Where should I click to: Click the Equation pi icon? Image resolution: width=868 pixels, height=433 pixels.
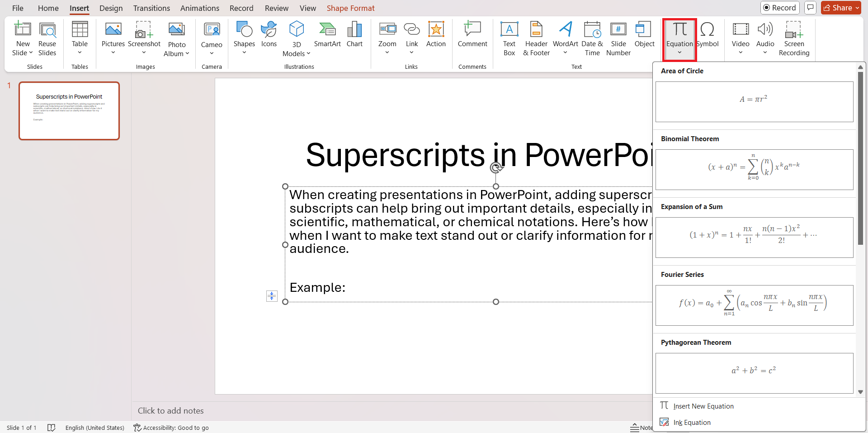point(679,29)
